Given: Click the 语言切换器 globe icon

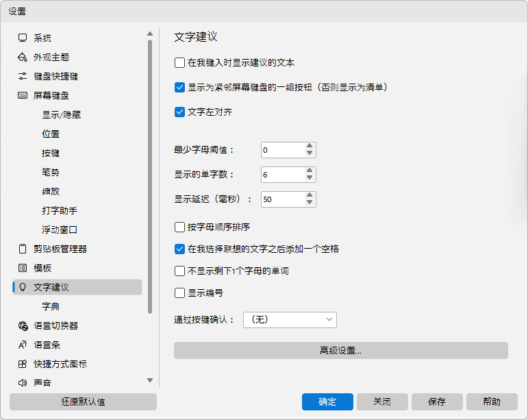Looking at the screenshot, I should [x=23, y=325].
